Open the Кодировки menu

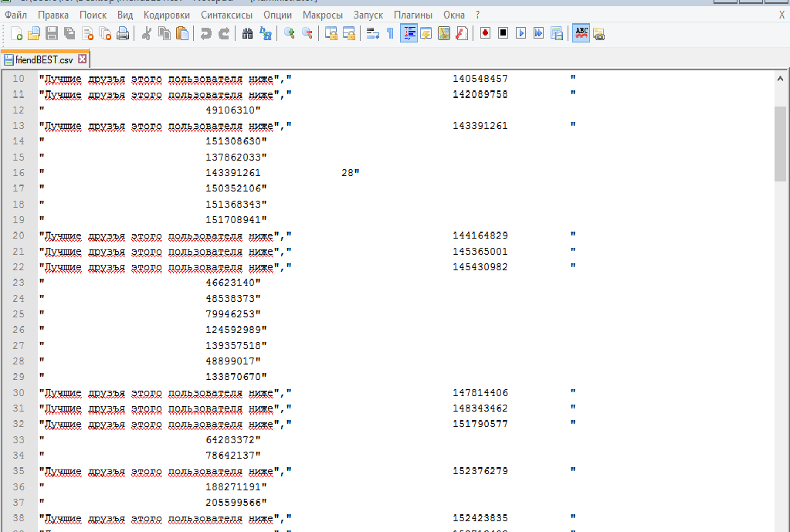(166, 15)
